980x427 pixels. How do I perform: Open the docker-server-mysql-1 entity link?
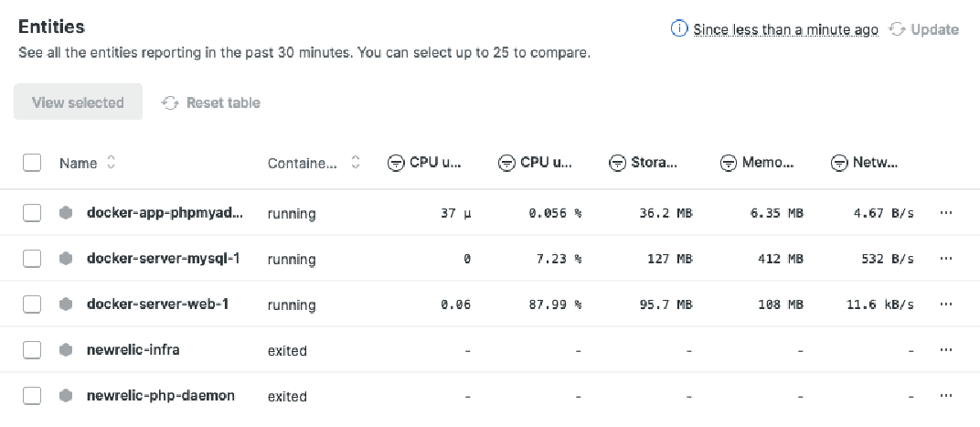pos(163,258)
